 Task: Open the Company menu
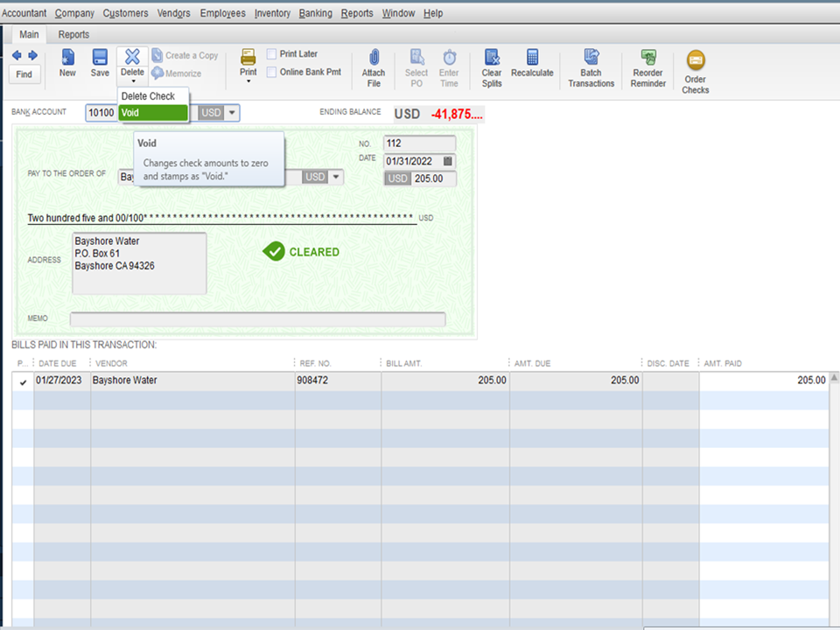[x=74, y=13]
